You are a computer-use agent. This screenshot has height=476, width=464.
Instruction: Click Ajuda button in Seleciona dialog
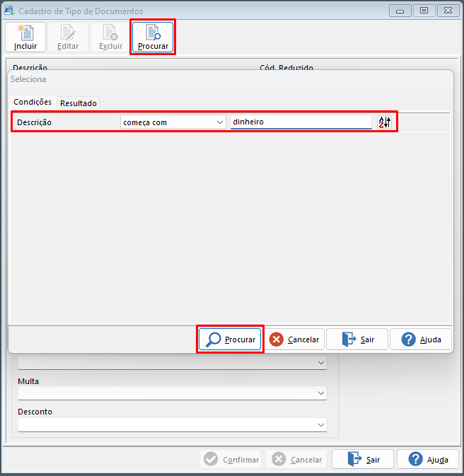tap(421, 339)
